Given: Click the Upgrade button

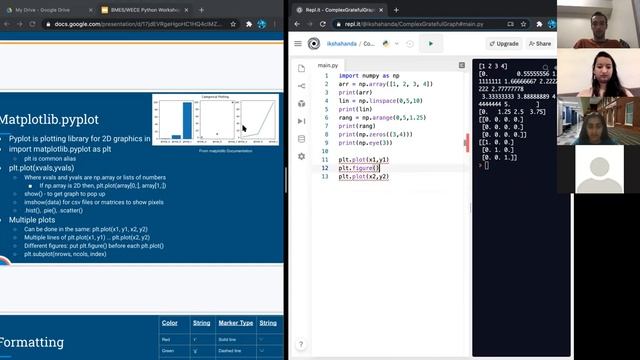Looking at the screenshot, I should click(x=504, y=44).
